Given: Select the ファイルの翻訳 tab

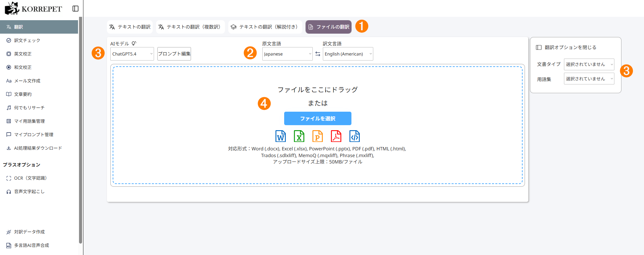Looking at the screenshot, I should point(329,27).
